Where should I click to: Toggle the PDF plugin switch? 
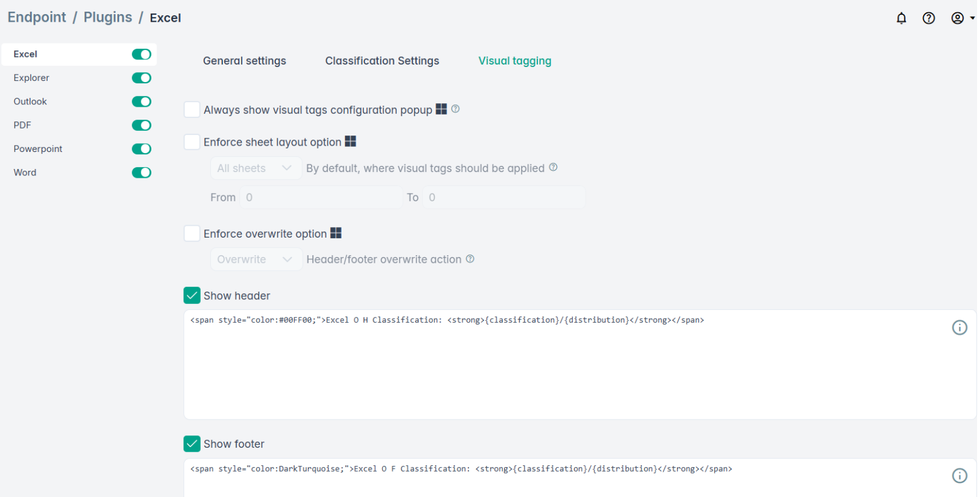tap(141, 125)
